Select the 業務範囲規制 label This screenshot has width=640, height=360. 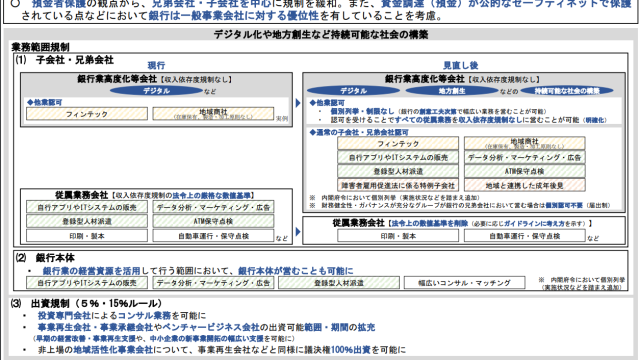[x=40, y=47]
